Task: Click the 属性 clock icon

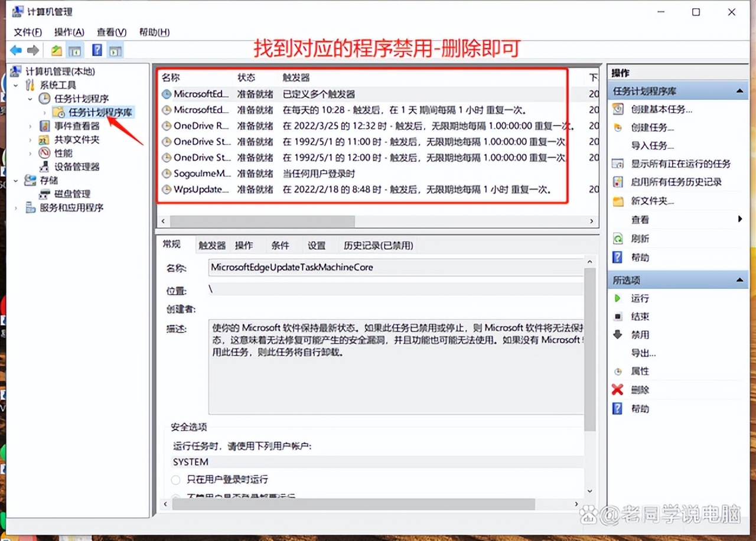Action: pos(618,371)
